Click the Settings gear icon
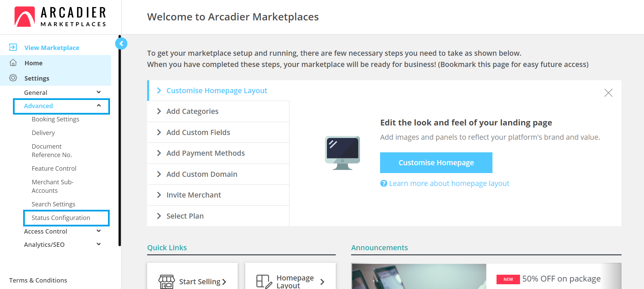The image size is (644, 289). [x=13, y=78]
